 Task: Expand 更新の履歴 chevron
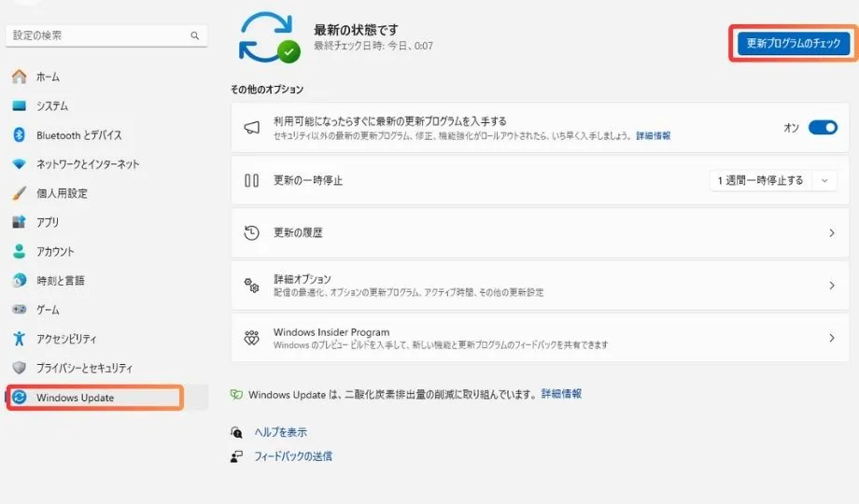(x=832, y=232)
